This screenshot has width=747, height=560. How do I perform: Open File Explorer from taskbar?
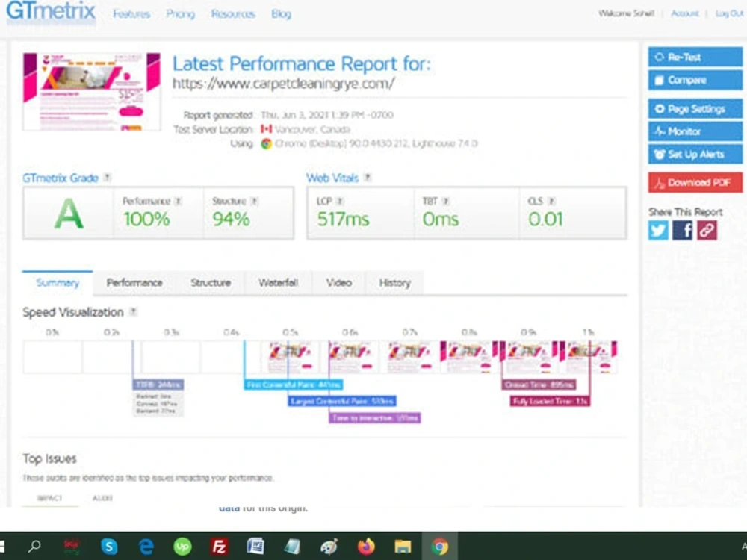[403, 546]
